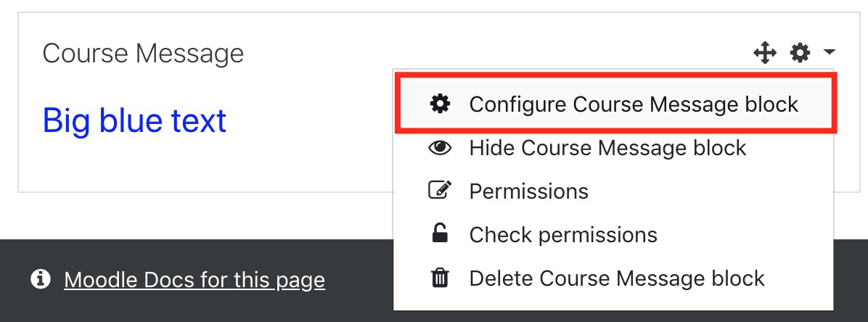Click the trash can delete icon
868x322 pixels.
click(x=440, y=278)
